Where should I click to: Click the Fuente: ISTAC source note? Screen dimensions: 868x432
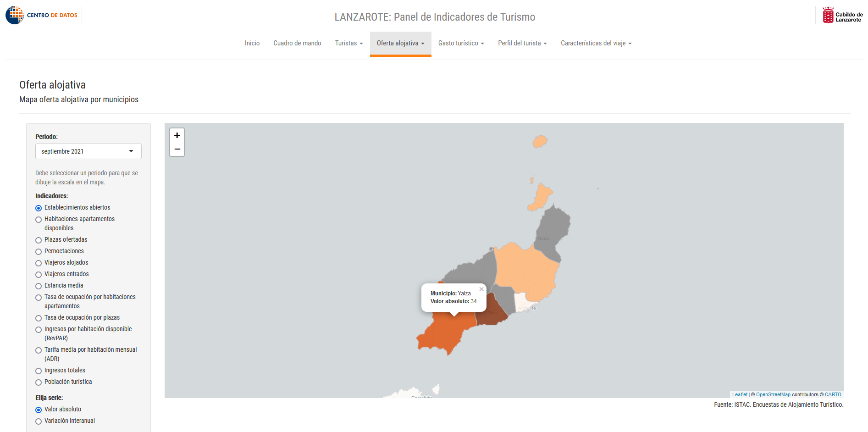779,404
